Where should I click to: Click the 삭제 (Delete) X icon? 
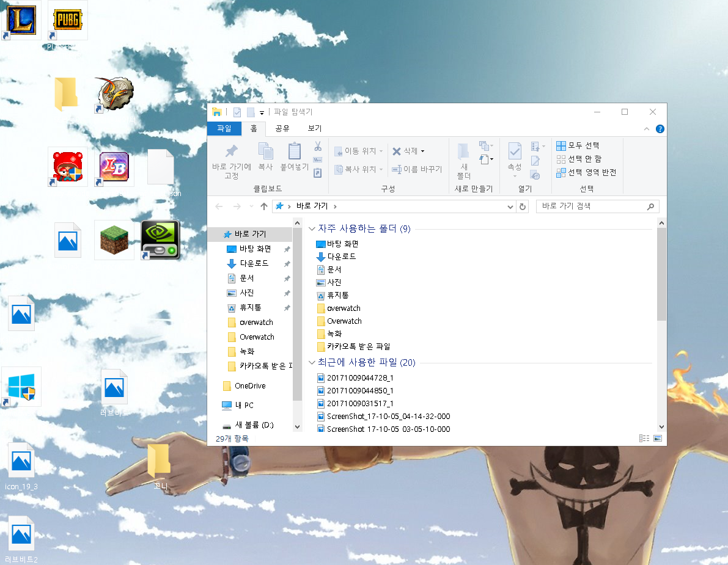[397, 151]
